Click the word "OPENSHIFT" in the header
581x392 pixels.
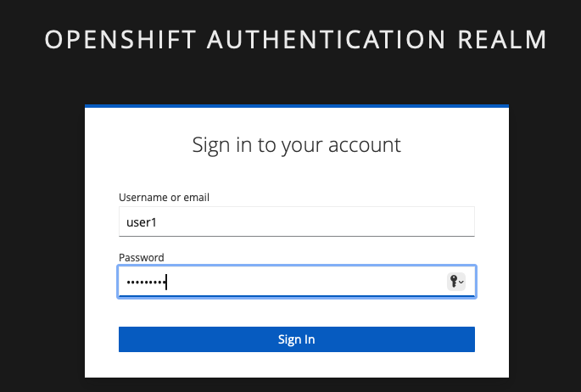pyautogui.click(x=120, y=40)
